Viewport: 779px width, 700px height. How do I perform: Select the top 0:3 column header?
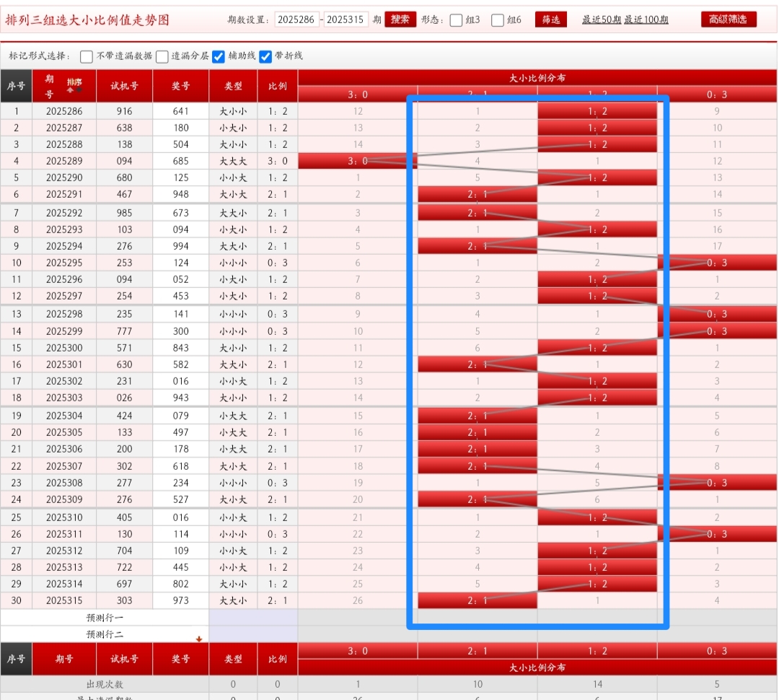(717, 95)
